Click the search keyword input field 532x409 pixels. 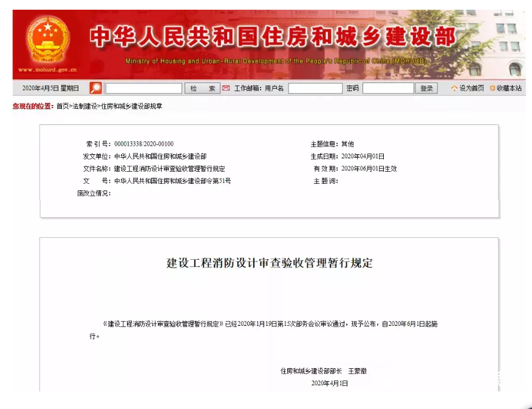click(144, 87)
